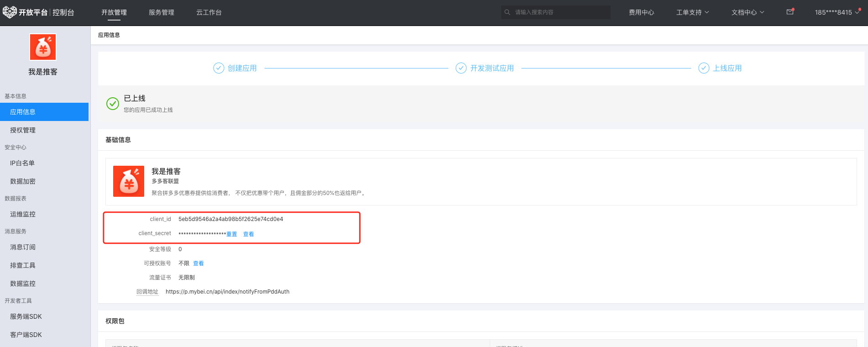Click the 创建应用 step label
868x347 pixels.
tap(242, 68)
